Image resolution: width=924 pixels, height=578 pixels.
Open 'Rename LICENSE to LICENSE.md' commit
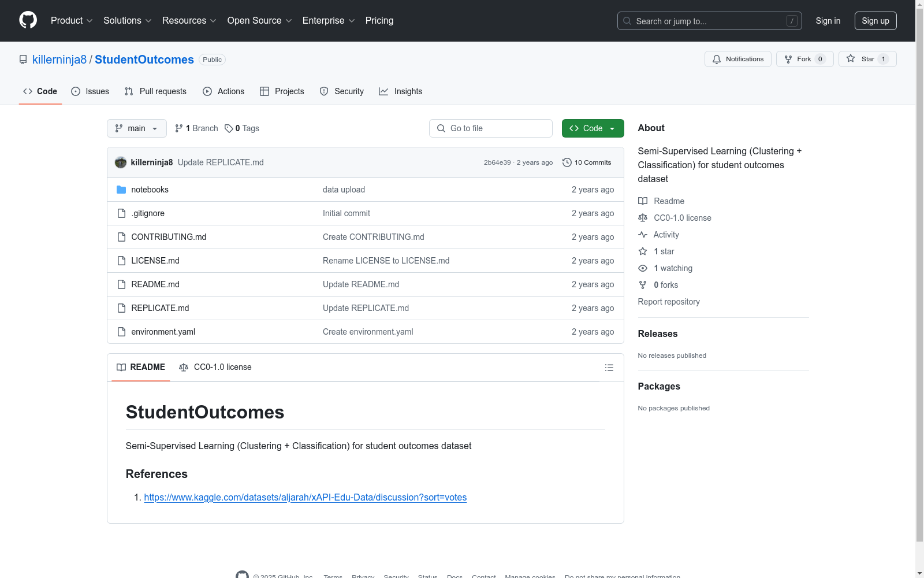pyautogui.click(x=386, y=261)
